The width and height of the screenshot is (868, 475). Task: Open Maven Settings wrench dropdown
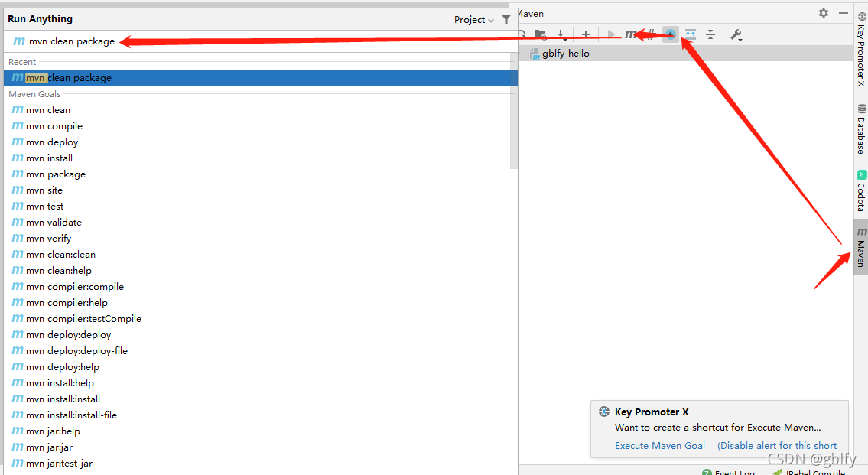tap(736, 35)
